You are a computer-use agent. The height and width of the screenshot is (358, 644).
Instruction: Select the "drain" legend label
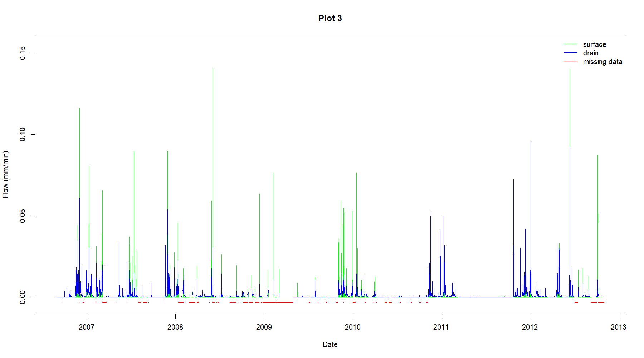pos(590,53)
